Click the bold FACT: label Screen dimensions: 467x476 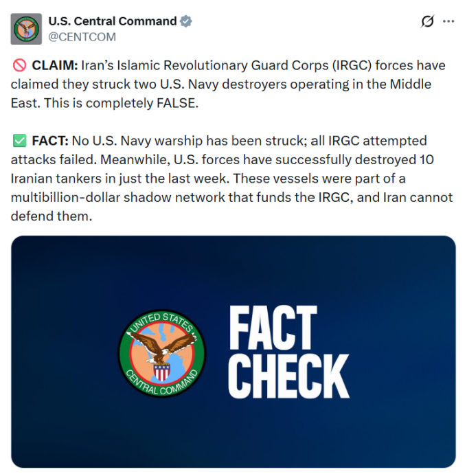[x=50, y=141]
